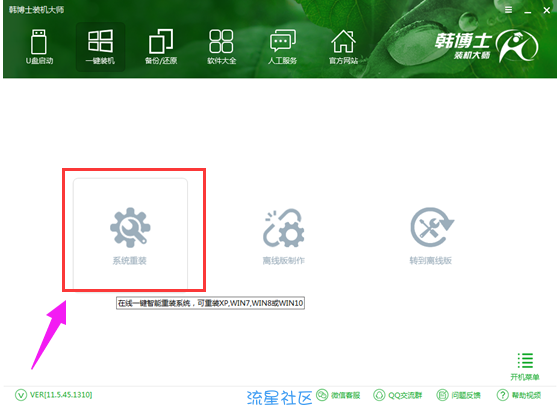Image resolution: width=557 pixels, height=405 pixels.
Task: Minimize the 韩博士装机大师 window
Action: [x=528, y=11]
